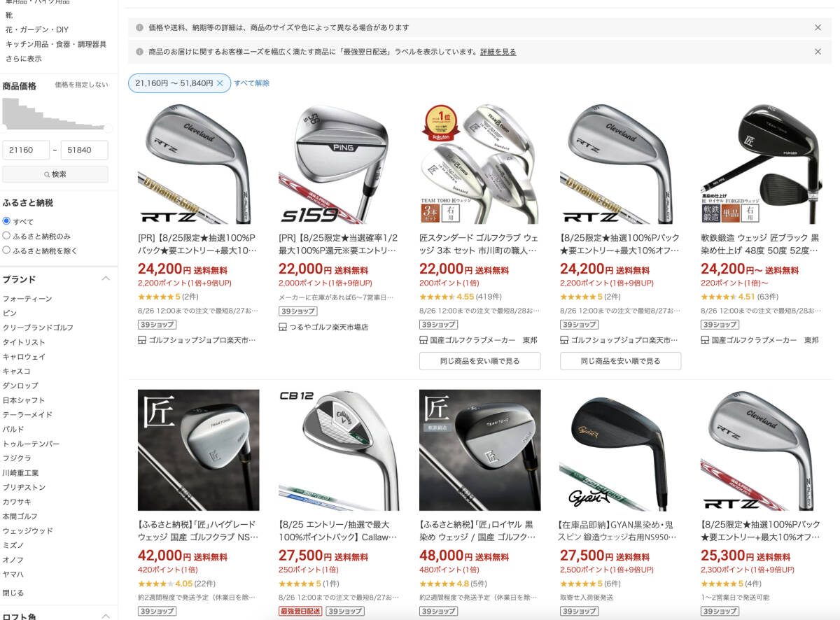The image size is (840, 620).
Task: Select the すべて radio option
Action: [x=6, y=221]
